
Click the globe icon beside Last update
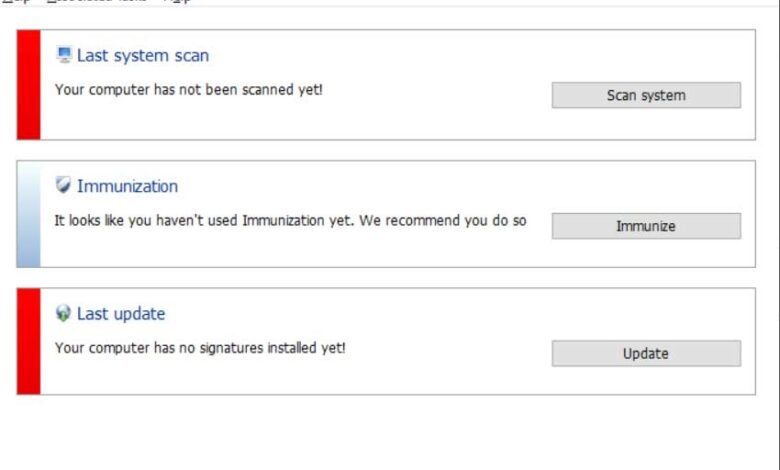click(64, 313)
